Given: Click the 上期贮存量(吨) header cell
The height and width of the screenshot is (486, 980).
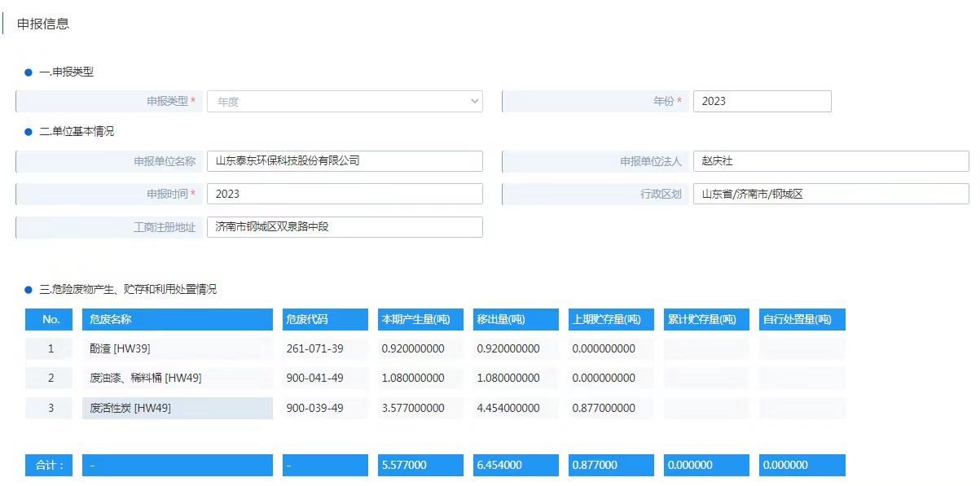Looking at the screenshot, I should tap(611, 319).
